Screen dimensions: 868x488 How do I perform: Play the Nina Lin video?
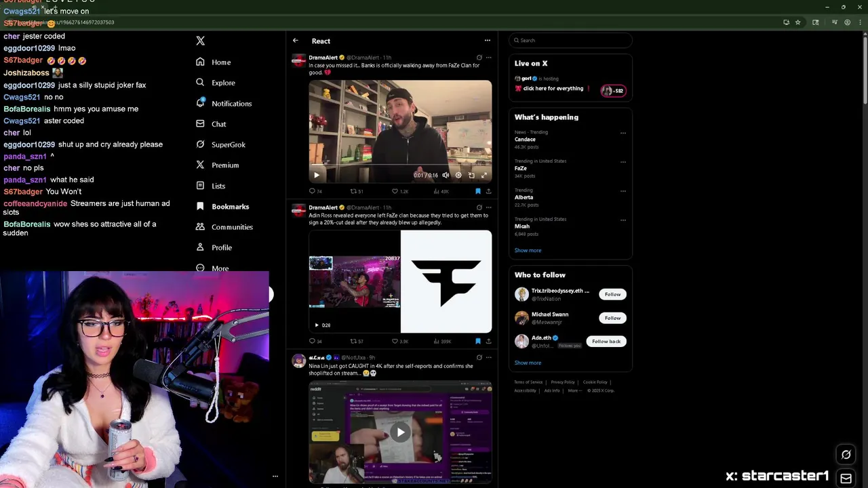coord(400,432)
